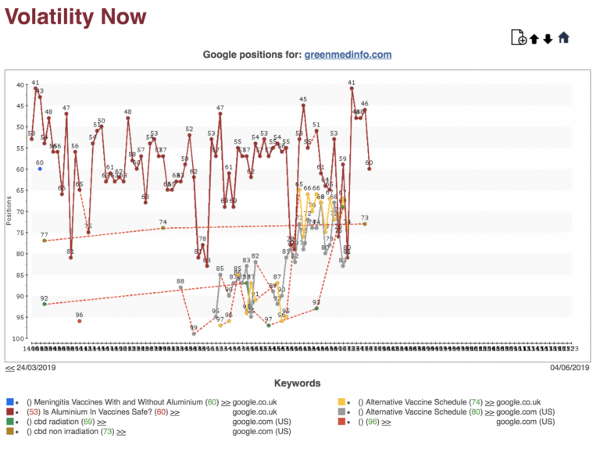
Task: Click the down arrow icon
Action: click(x=548, y=39)
